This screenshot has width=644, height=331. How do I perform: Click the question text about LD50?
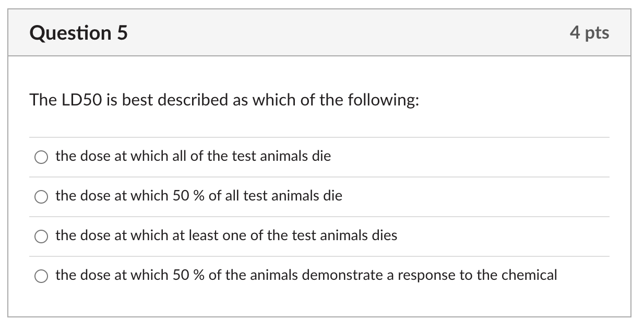[x=223, y=100]
